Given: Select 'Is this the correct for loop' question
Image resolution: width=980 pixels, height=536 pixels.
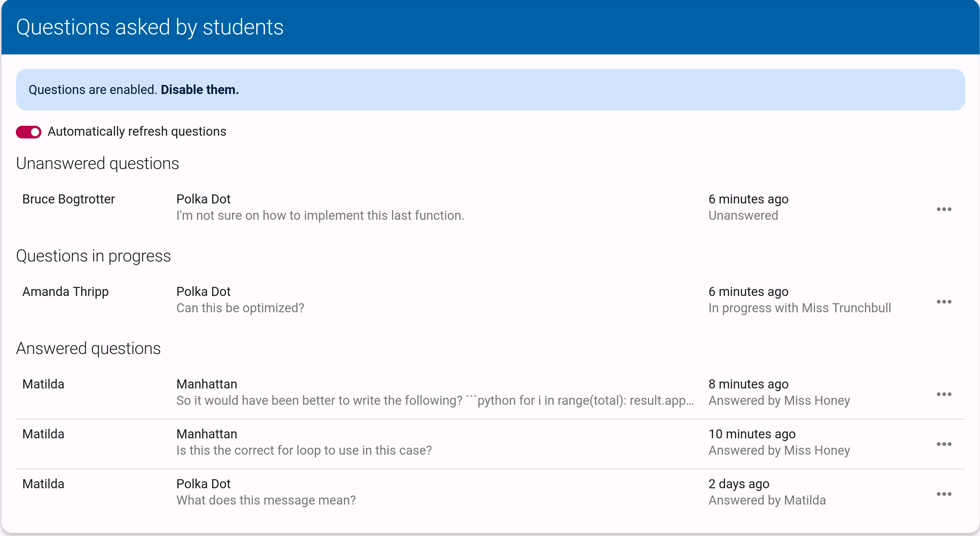Looking at the screenshot, I should coord(490,444).
